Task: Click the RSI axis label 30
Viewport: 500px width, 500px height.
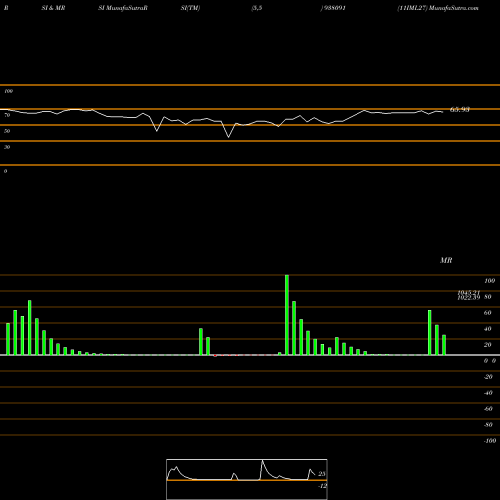Action: [x=7, y=147]
